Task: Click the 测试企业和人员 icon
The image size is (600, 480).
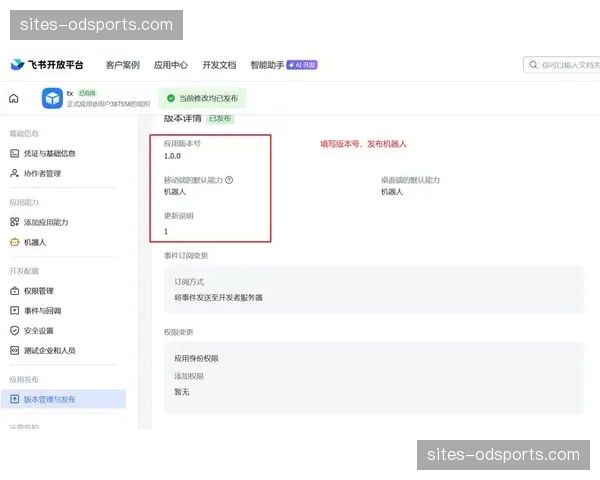Action: [x=15, y=350]
